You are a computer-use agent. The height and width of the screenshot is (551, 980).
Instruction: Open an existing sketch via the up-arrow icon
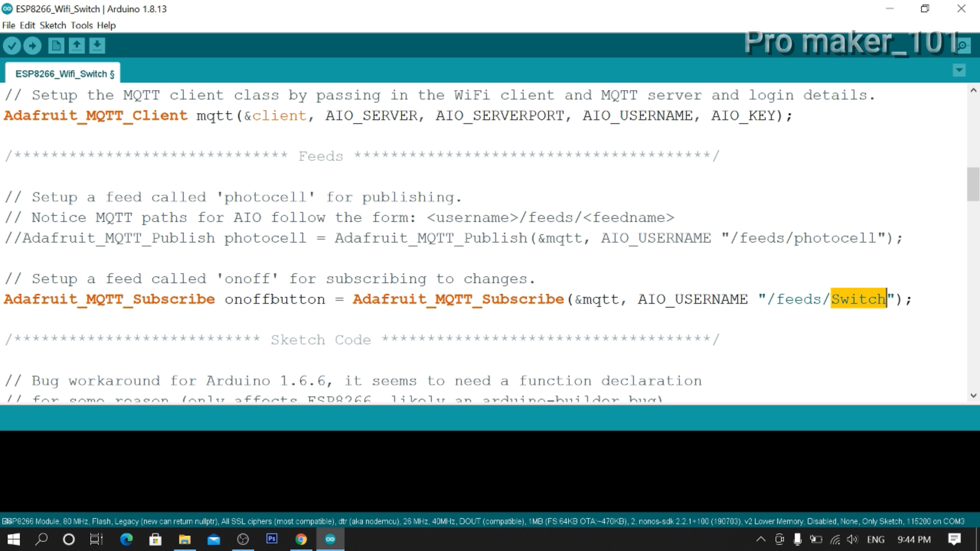tap(77, 45)
